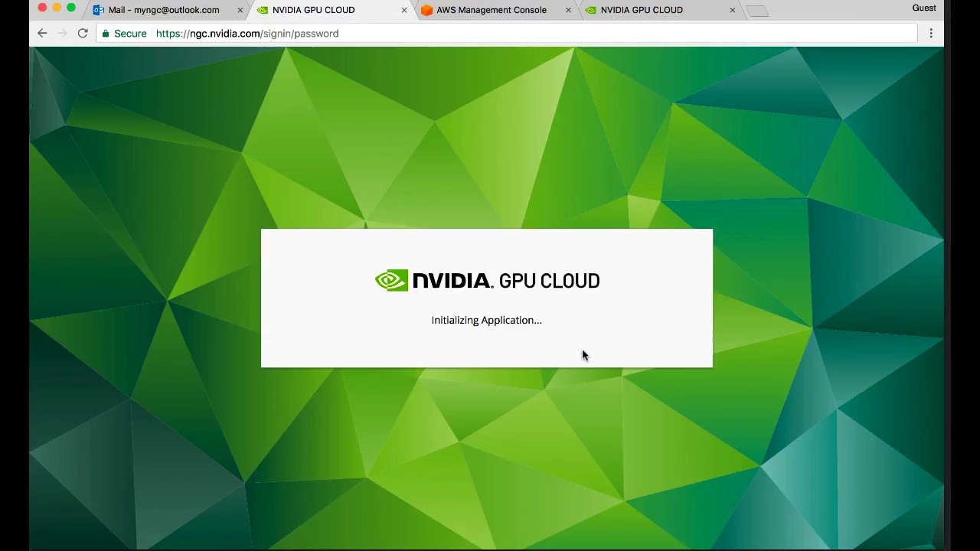Click the "Secure" label in the address bar
Screen dimensions: 980x551
point(130,34)
